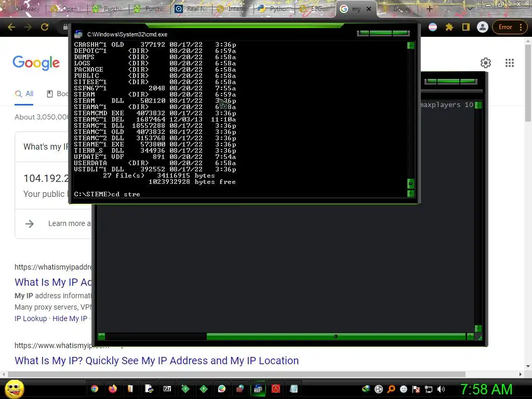Open the 'What Is My IP Ad' result link
Viewport: 532px width, 399px height.
54,282
